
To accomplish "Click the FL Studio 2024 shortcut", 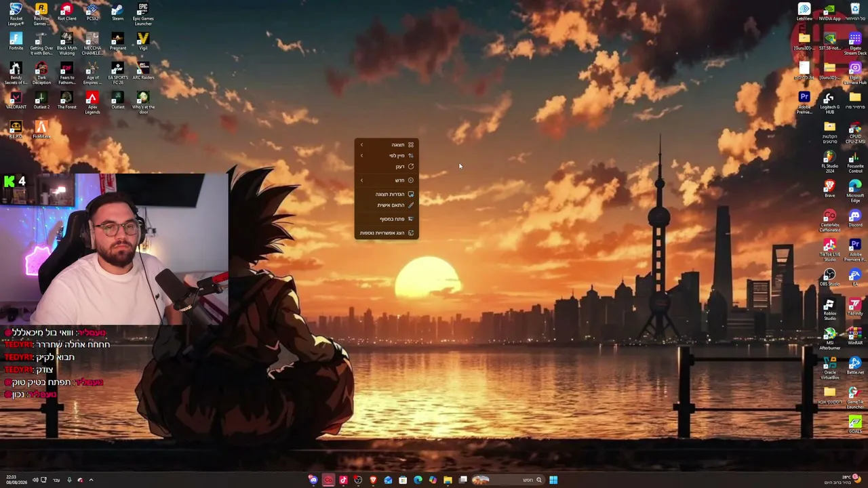I will (829, 163).
